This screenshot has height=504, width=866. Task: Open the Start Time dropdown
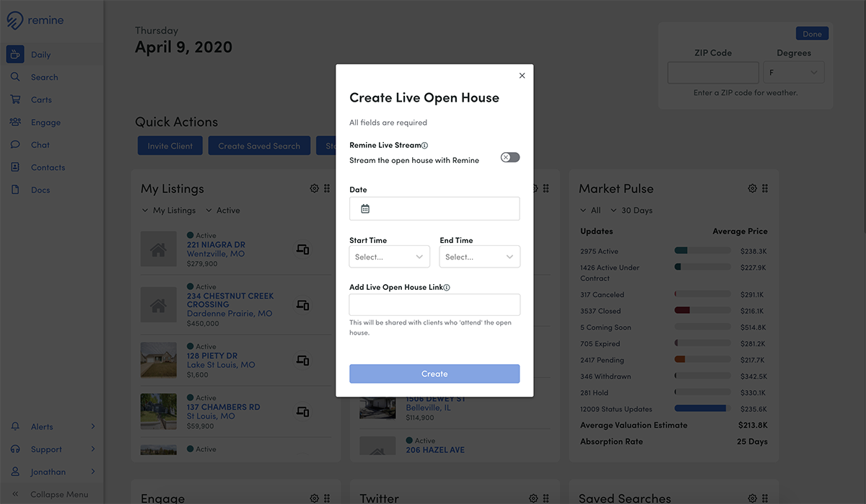(390, 257)
